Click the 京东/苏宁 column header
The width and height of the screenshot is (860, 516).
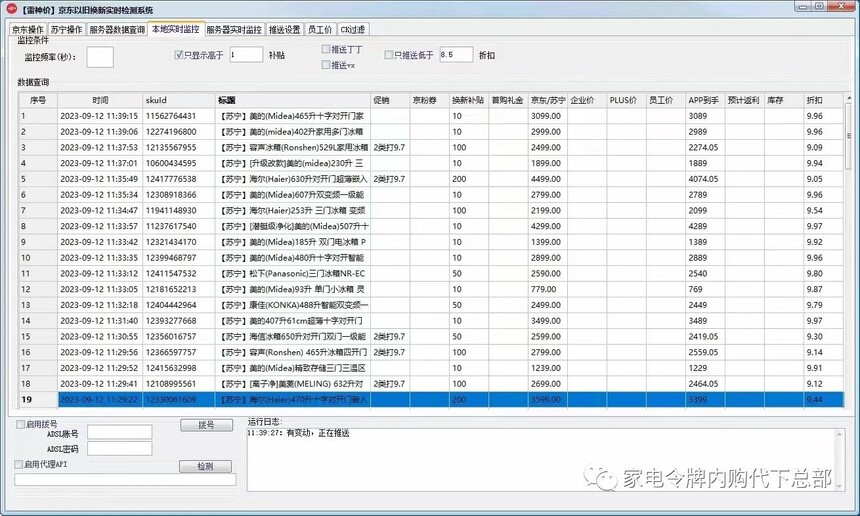pyautogui.click(x=548, y=100)
